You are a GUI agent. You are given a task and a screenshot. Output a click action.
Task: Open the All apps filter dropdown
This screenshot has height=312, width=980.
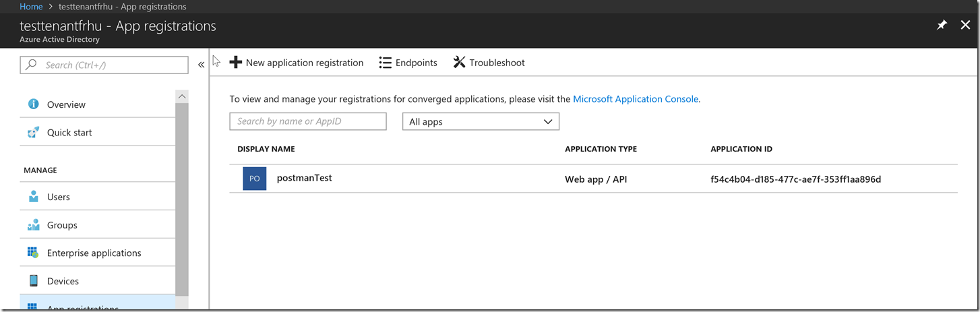click(x=481, y=121)
